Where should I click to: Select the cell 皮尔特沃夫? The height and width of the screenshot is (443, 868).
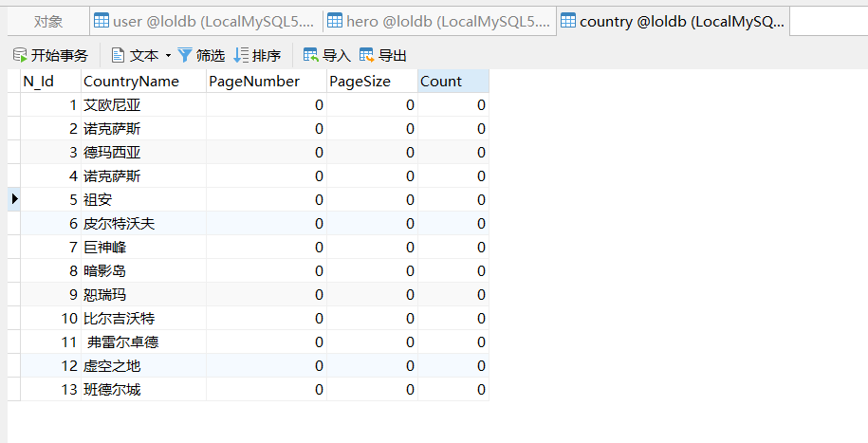point(144,223)
